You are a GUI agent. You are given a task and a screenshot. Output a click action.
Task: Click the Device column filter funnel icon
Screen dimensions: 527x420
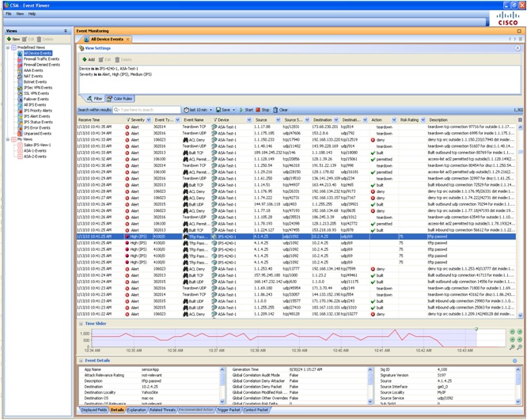coord(214,120)
